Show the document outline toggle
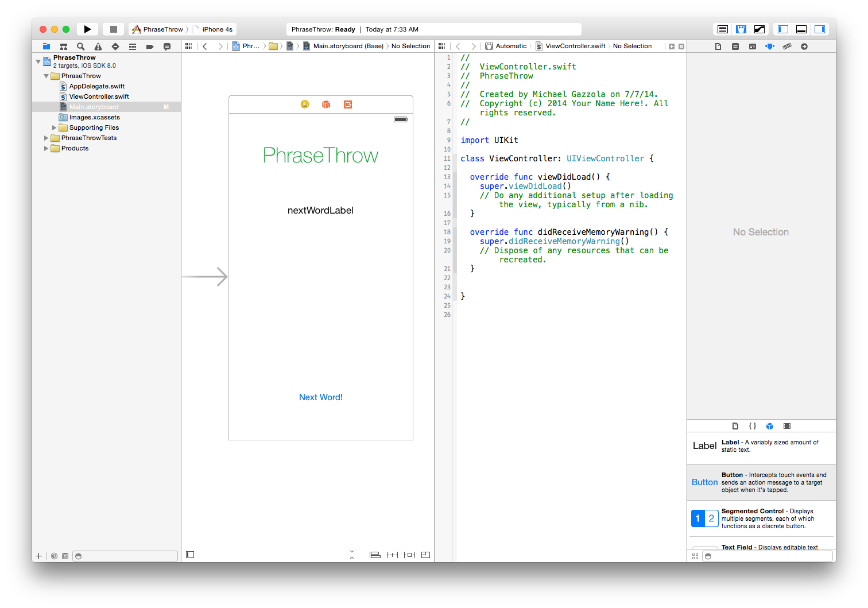The image size is (868, 608). pos(190,555)
